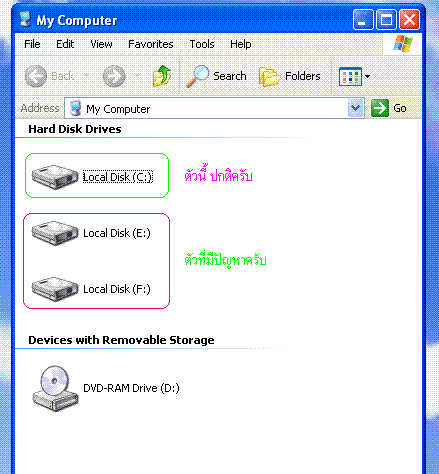Open the File menu

click(x=32, y=44)
